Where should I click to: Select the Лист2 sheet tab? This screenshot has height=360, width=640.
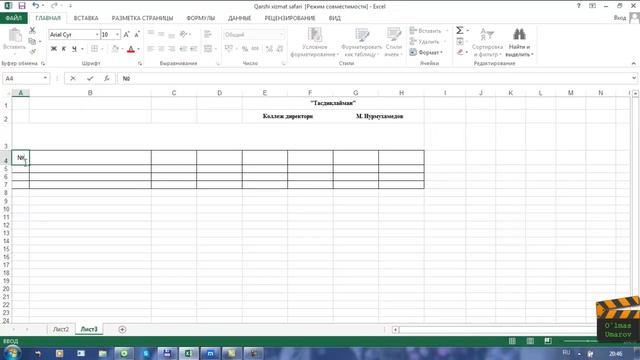(61, 329)
